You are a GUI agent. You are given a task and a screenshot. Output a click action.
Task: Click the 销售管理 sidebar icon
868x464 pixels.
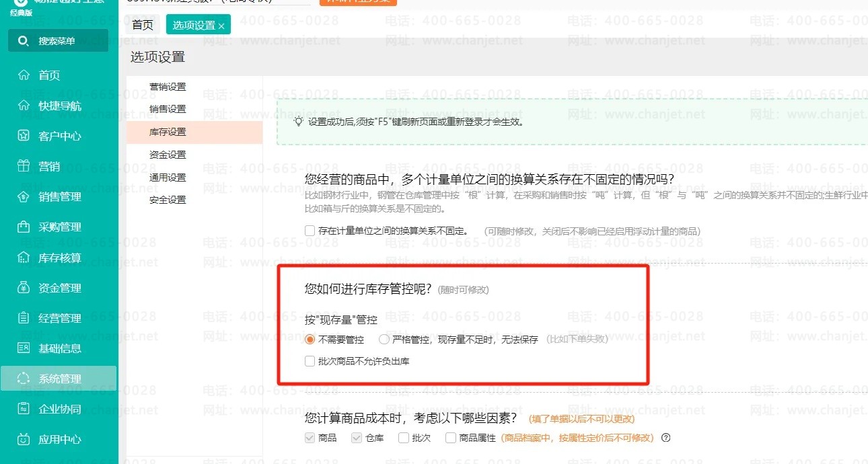(x=24, y=196)
